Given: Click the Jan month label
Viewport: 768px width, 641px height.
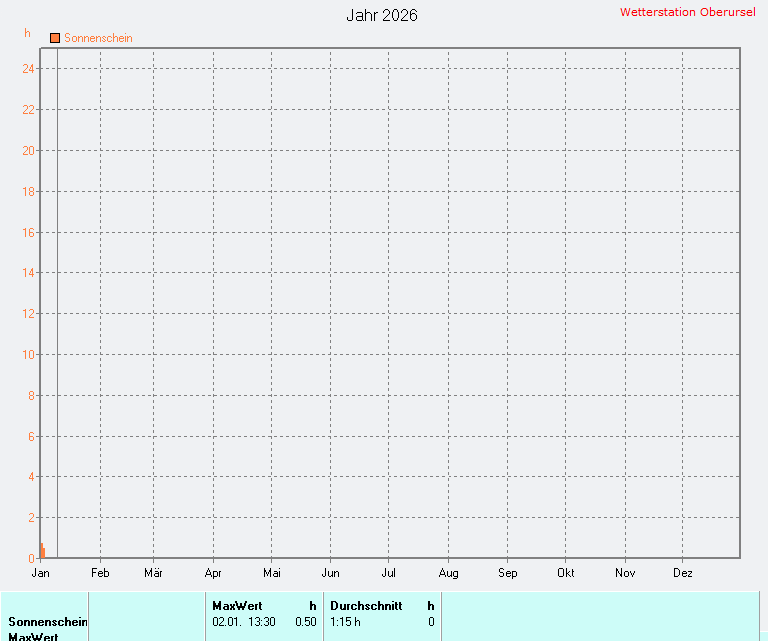Looking at the screenshot, I should click(41, 573).
